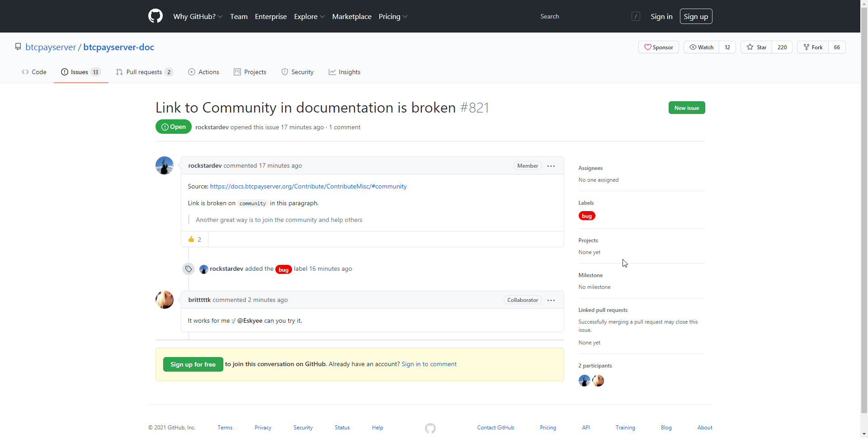Expand the Why GitHub? dropdown
This screenshot has width=868, height=438.
[x=198, y=16]
